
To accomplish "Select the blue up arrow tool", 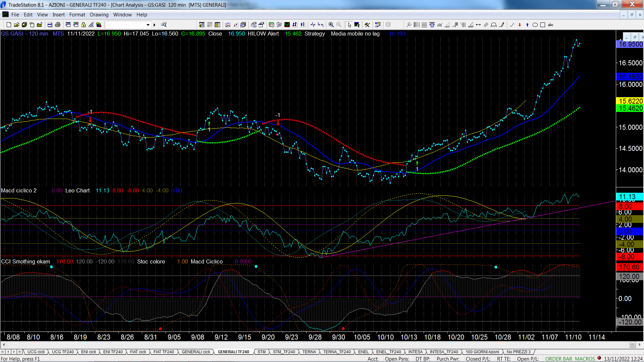I will pyautogui.click(x=527, y=24).
